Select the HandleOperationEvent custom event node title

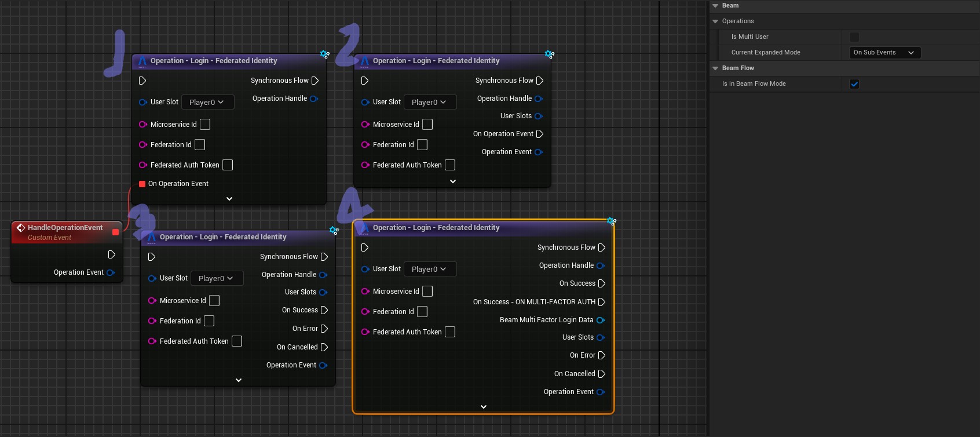65,228
